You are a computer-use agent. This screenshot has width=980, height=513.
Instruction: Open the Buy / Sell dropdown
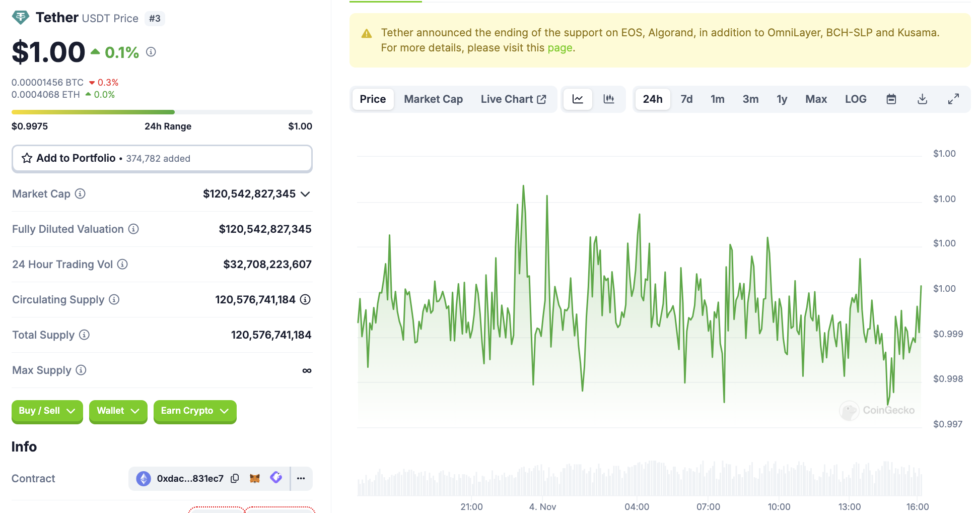[x=47, y=411]
